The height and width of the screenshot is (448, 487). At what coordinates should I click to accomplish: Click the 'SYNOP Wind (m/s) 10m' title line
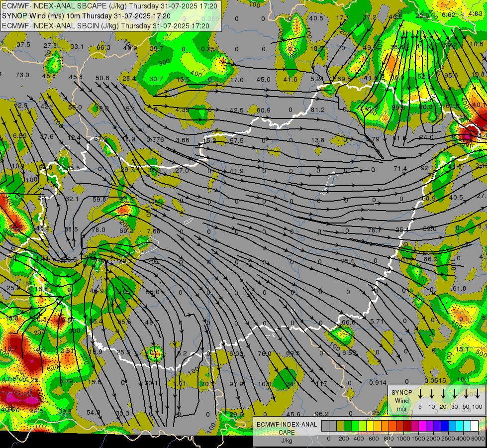[86, 16]
